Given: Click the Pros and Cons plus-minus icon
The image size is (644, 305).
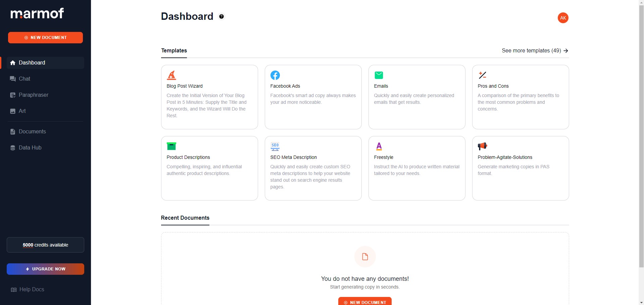Looking at the screenshot, I should click(483, 75).
